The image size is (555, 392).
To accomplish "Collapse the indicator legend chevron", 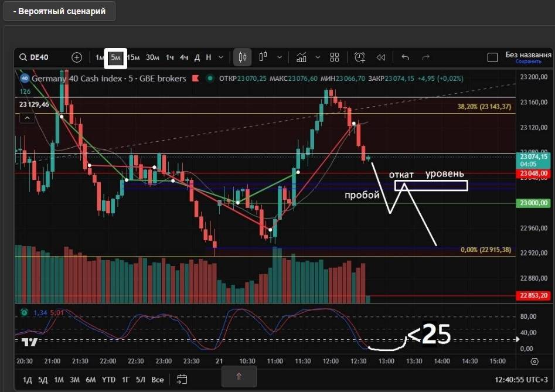I will point(26,118).
